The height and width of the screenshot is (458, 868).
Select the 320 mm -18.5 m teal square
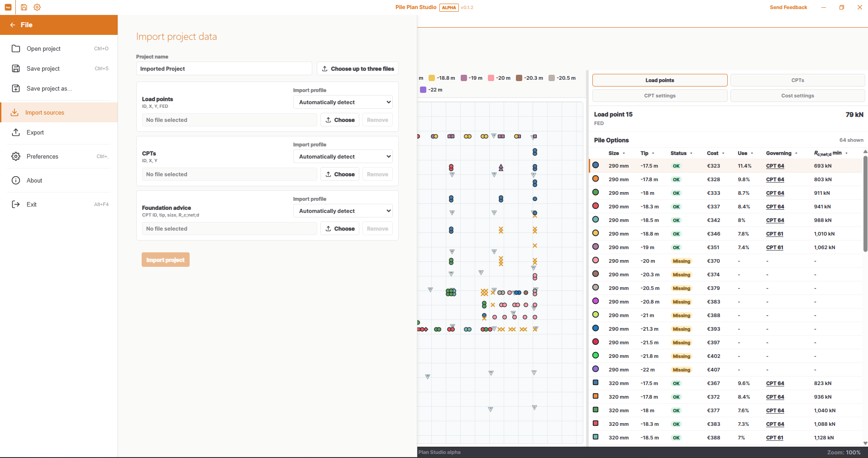(x=596, y=437)
